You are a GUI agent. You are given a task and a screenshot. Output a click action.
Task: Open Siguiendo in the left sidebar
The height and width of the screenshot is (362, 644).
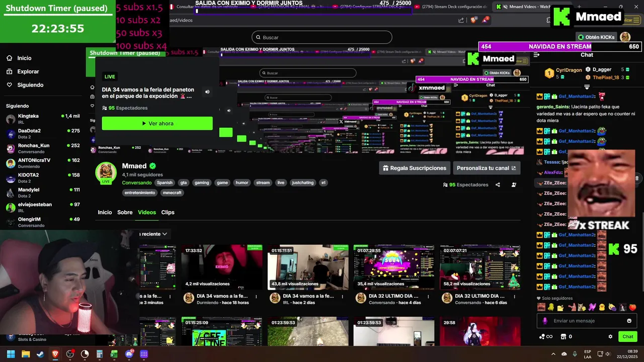[25, 85]
